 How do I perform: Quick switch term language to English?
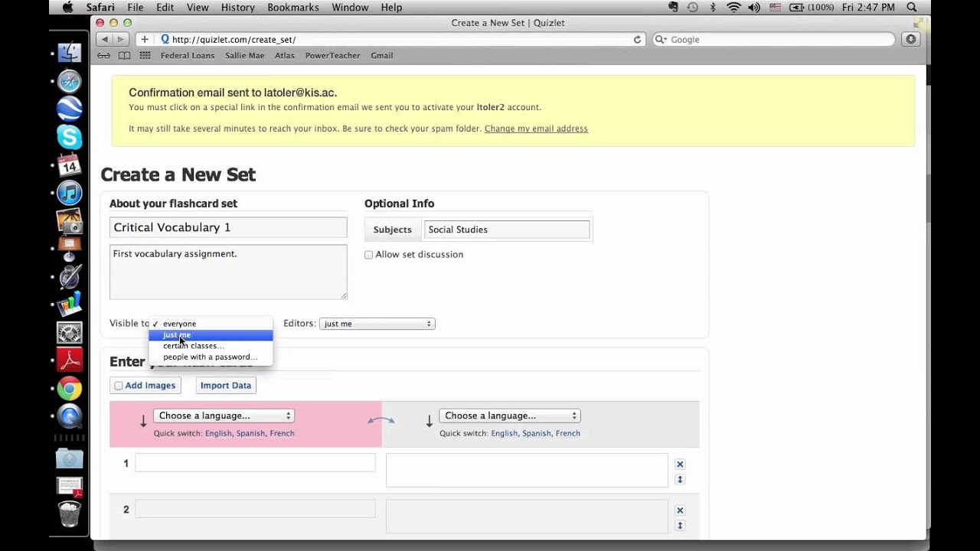point(218,433)
